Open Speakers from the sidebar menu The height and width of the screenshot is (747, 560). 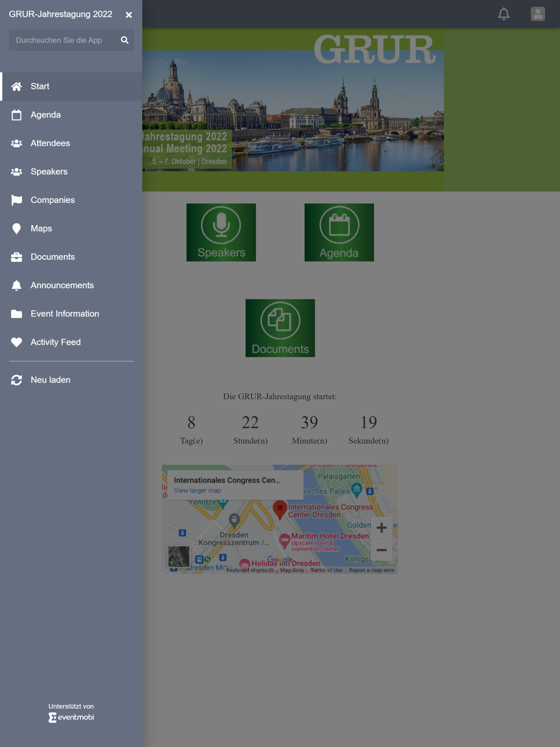(71, 172)
